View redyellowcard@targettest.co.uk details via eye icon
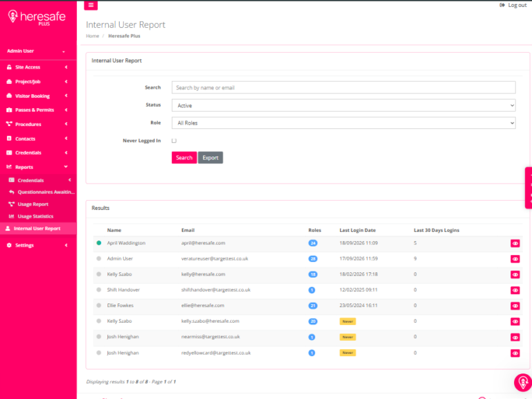 [x=515, y=353]
